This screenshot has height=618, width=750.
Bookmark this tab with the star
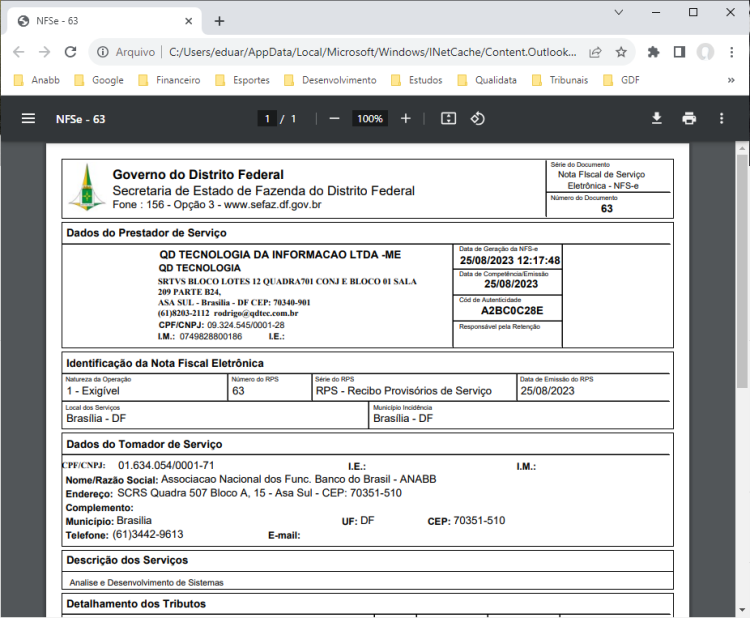621,52
